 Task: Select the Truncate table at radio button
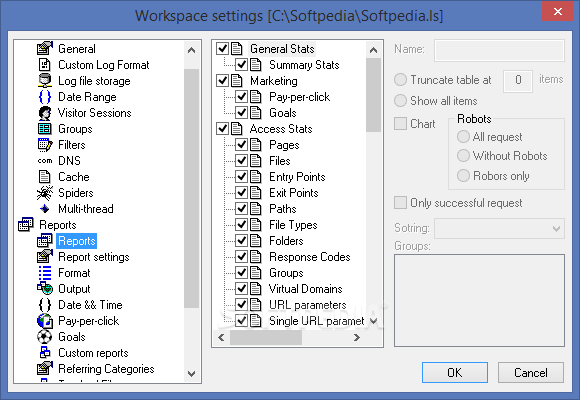(400, 80)
